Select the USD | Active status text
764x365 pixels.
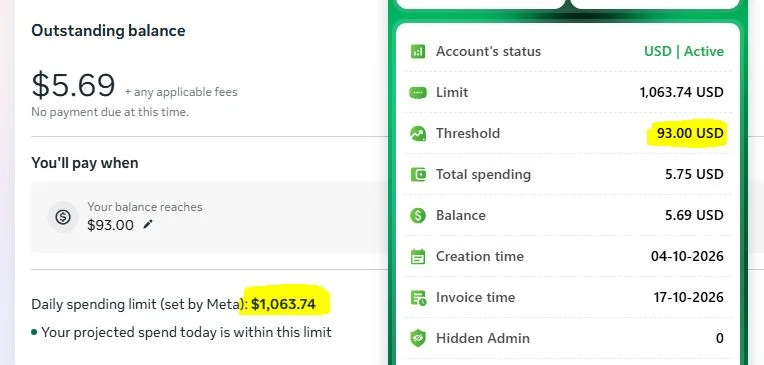684,51
